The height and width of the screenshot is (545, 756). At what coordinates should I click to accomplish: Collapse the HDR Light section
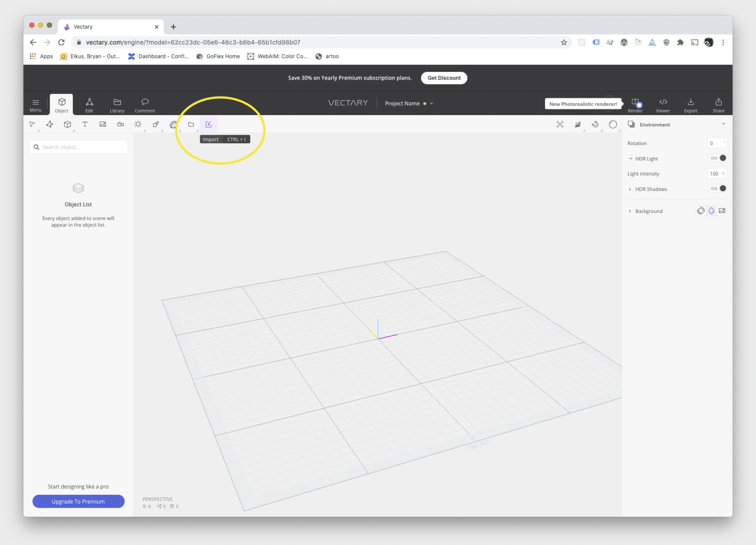point(631,158)
